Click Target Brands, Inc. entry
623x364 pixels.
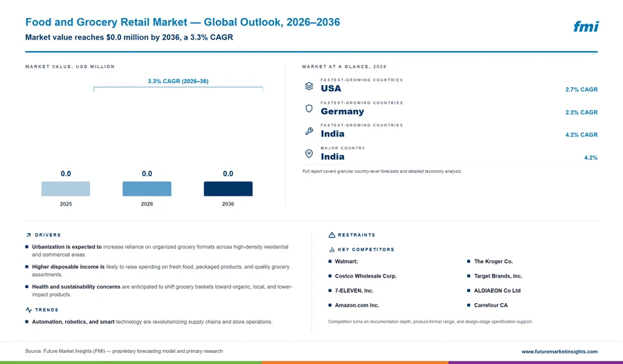tap(498, 276)
